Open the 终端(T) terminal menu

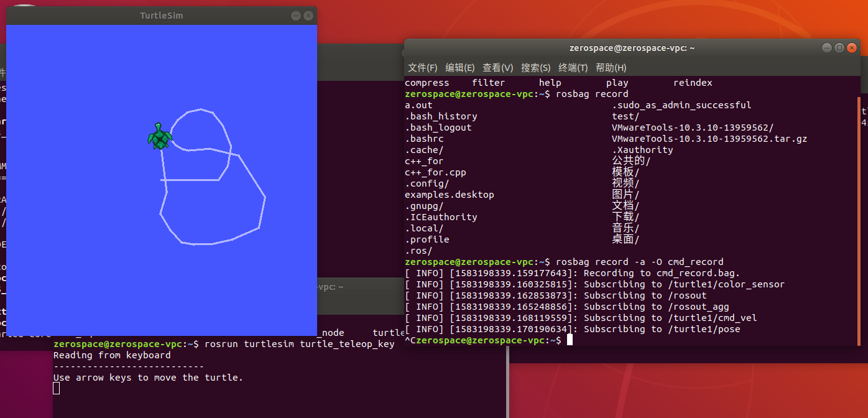pyautogui.click(x=573, y=67)
